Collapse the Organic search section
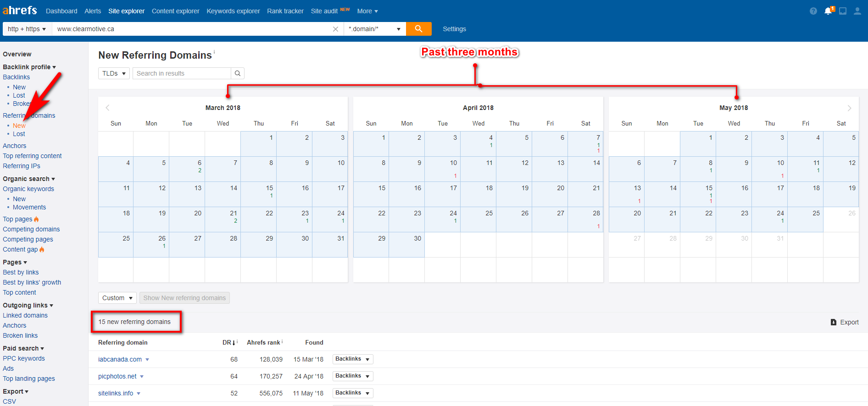This screenshot has height=406, width=868. pyautogui.click(x=29, y=179)
